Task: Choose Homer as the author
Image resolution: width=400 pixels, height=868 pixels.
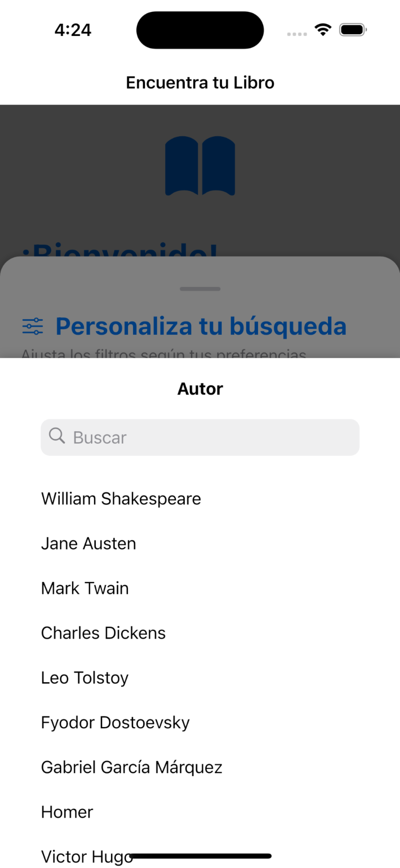Action: point(200,812)
